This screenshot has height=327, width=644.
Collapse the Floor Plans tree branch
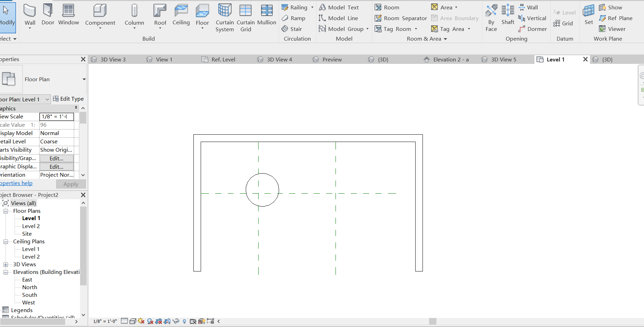(x=6, y=211)
